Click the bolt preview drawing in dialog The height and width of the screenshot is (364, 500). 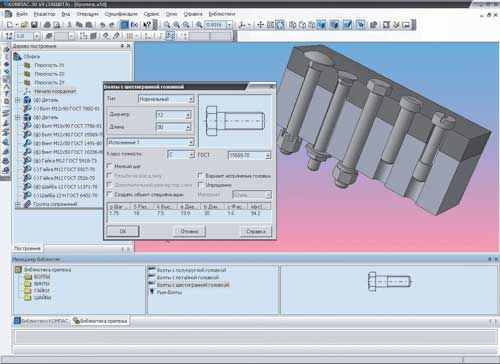click(235, 121)
